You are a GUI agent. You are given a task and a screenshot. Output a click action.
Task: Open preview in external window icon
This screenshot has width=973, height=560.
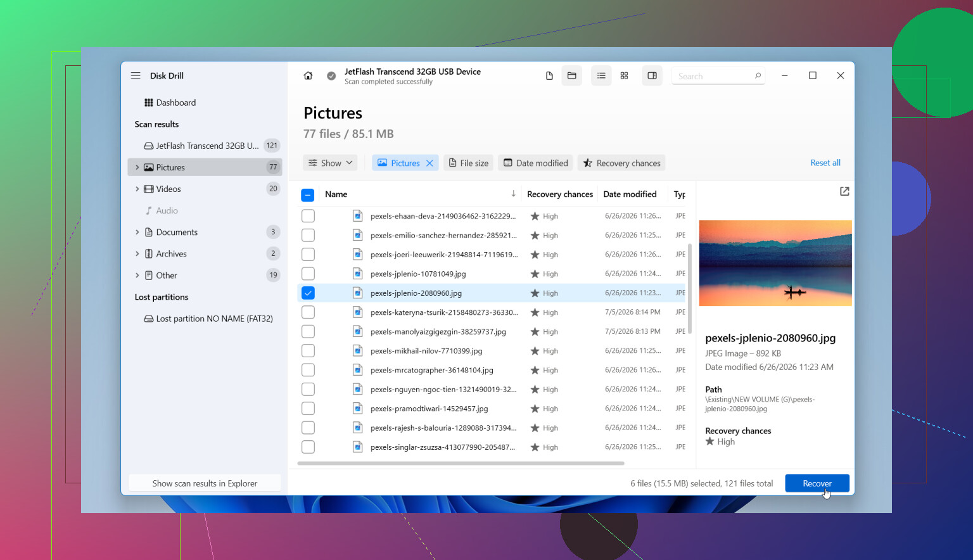pos(844,191)
